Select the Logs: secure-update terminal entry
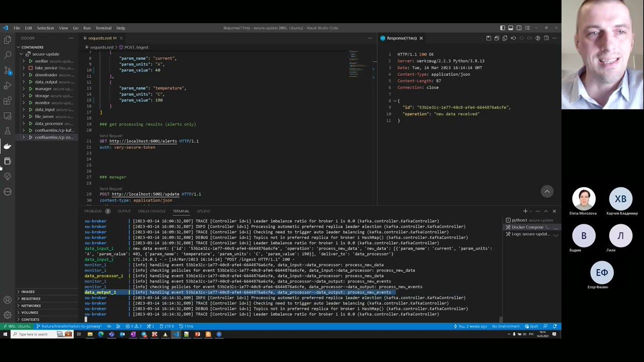This screenshot has height=362, width=644. (x=531, y=234)
